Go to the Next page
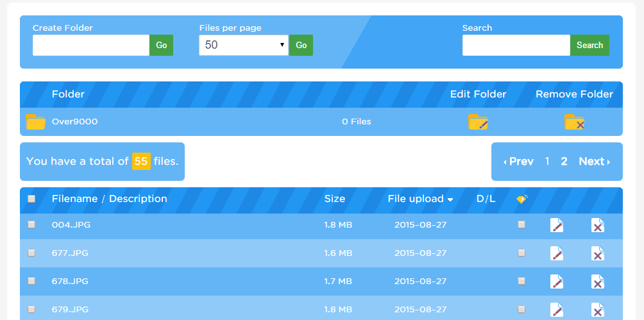The image size is (644, 320). pos(595,162)
